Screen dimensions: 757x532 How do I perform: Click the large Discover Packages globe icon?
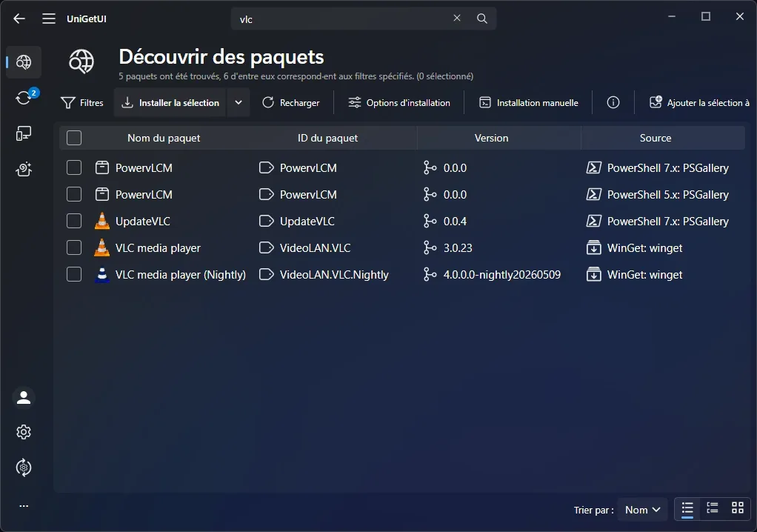[81, 61]
